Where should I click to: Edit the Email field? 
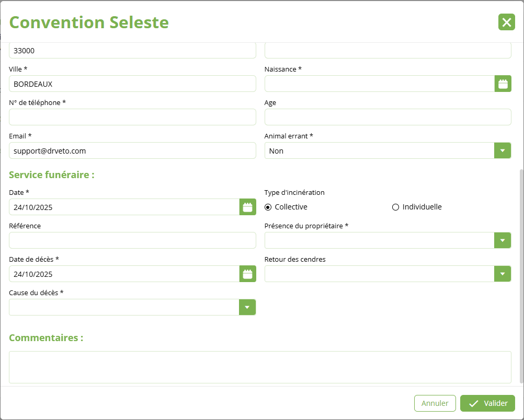132,150
